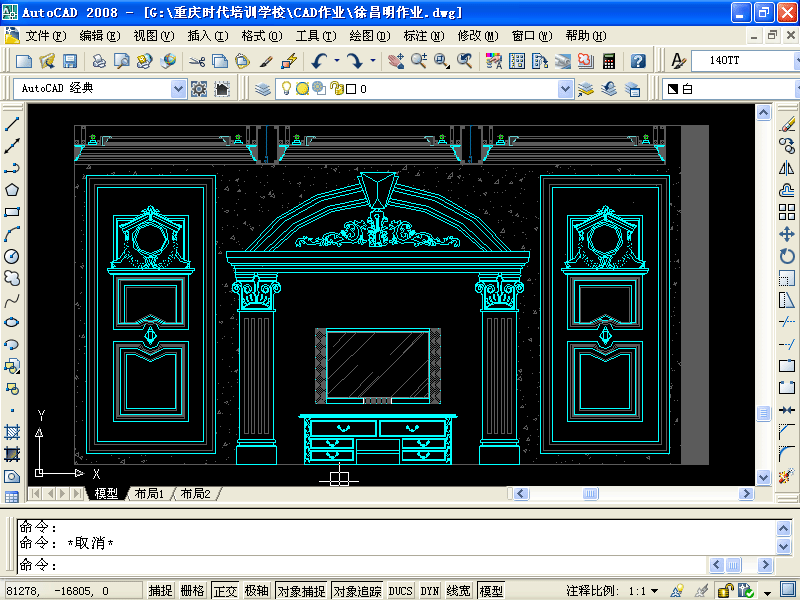Viewport: 800px width, 600px height.
Task: Click the Rotate tool icon
Action: pyautogui.click(x=787, y=257)
